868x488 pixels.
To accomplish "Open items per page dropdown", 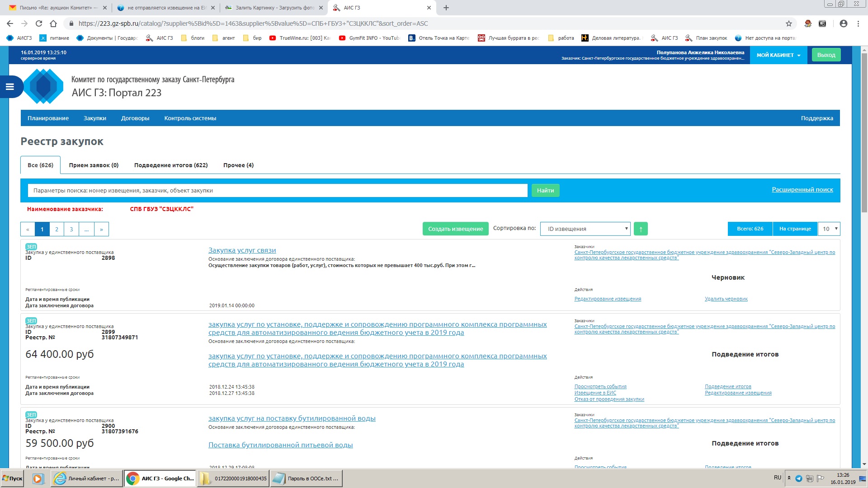I will [829, 229].
